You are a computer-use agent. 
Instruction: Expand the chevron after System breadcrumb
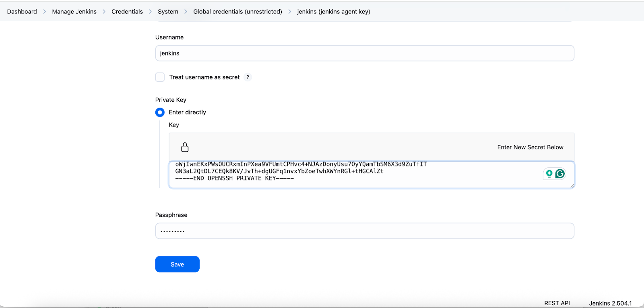[186, 12]
